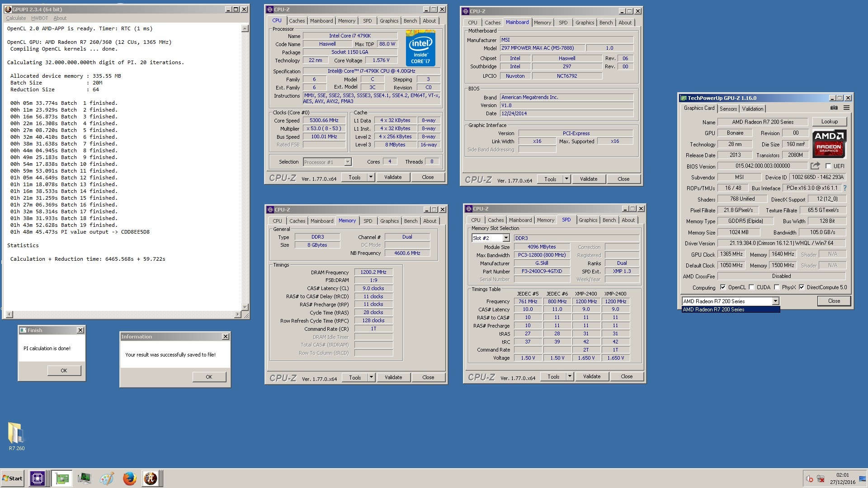868x488 pixels.
Task: Click the BIOS export arrow icon in GPU-Z
Action: click(x=815, y=166)
